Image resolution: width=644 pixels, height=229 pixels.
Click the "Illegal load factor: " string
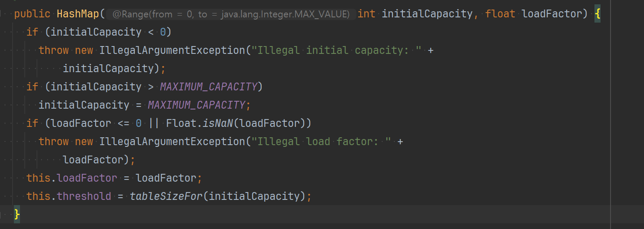[321, 142]
